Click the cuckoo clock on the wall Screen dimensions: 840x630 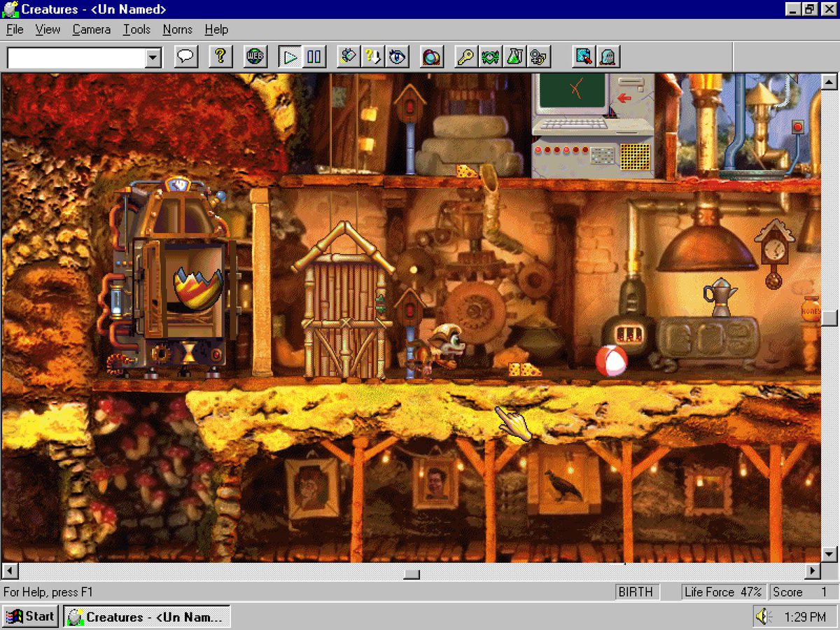(x=773, y=252)
